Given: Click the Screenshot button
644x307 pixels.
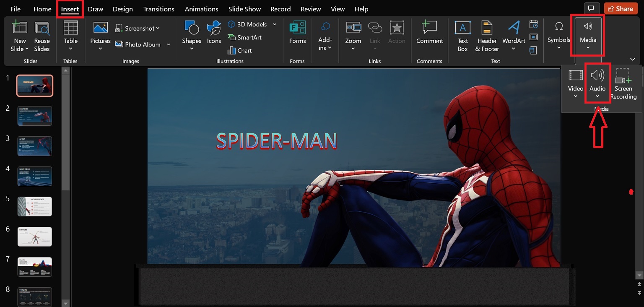Looking at the screenshot, I should click(137, 29).
